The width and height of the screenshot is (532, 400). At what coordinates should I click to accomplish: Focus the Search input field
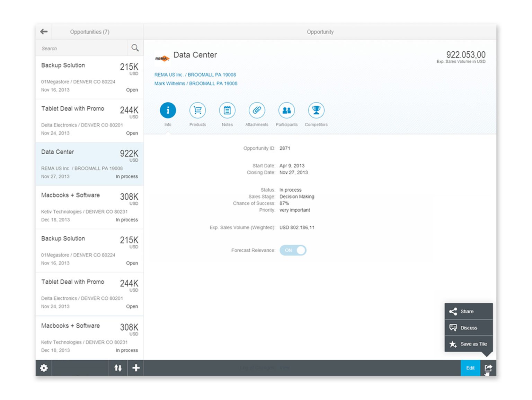tap(82, 48)
